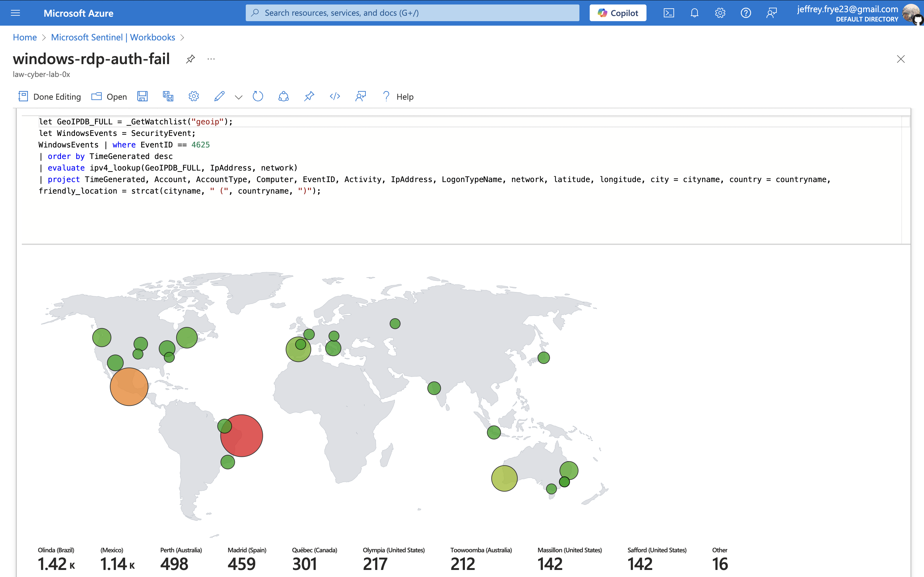Pin the workbook to a dashboard
This screenshot has height=577, width=924.
coord(309,96)
